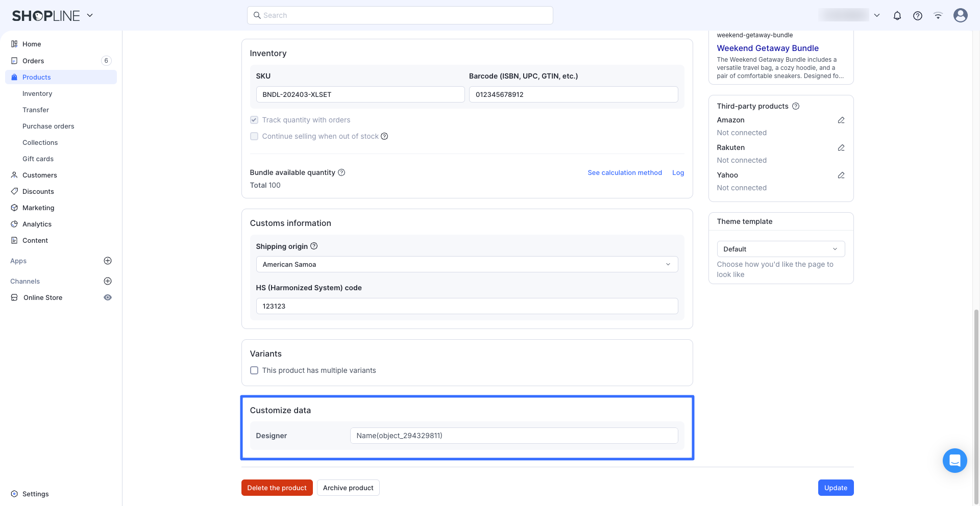The image size is (980, 506).
Task: Expand the SHOPLINE store switcher chevron
Action: tap(90, 15)
